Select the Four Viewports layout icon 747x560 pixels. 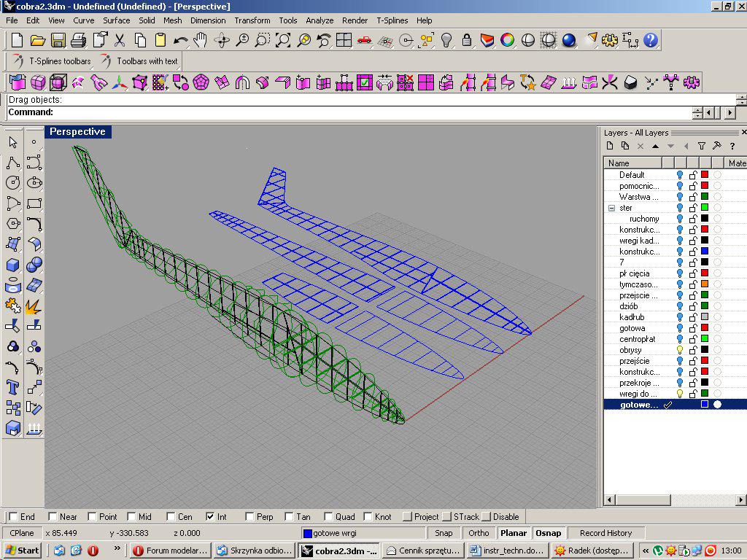pos(344,40)
